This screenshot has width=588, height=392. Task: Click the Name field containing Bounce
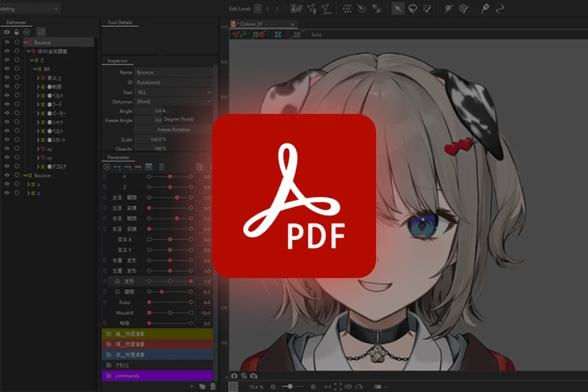tap(173, 72)
